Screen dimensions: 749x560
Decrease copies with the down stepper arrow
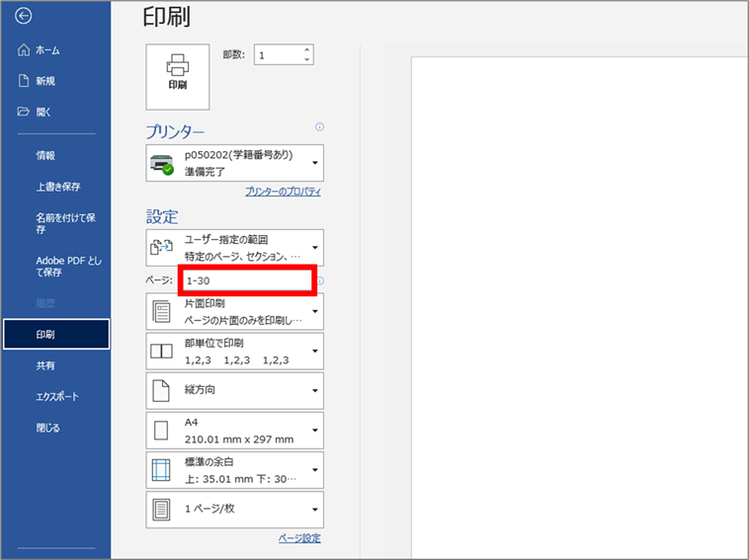click(307, 60)
